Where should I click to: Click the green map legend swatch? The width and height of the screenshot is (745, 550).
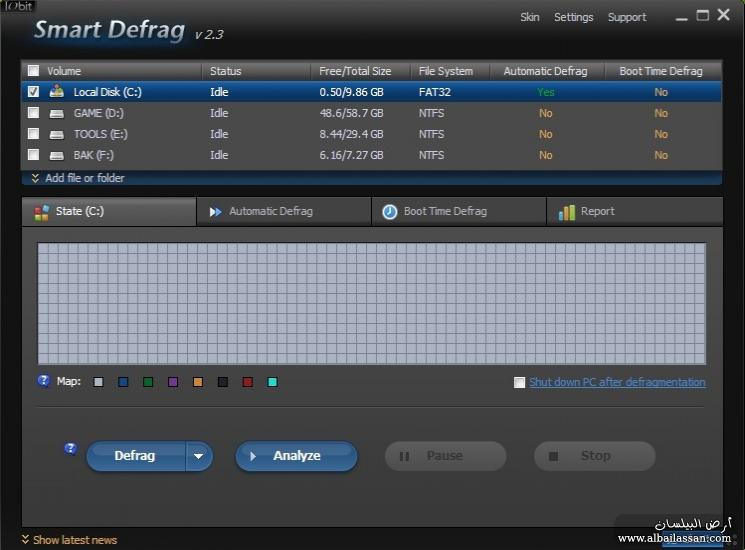pos(148,382)
